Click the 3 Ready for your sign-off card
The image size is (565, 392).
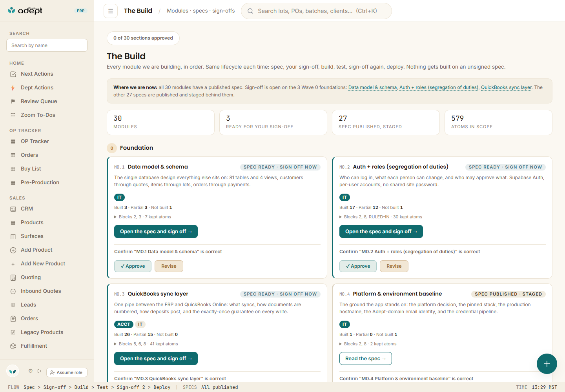pyautogui.click(x=273, y=122)
